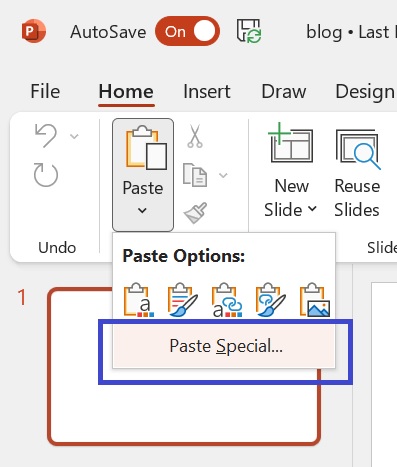Click the Copy icon

tap(195, 175)
